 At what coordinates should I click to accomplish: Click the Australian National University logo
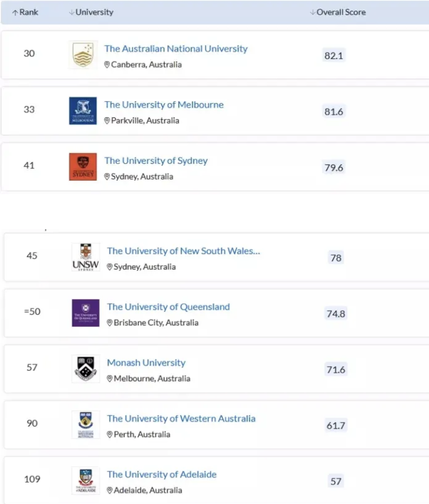click(83, 55)
